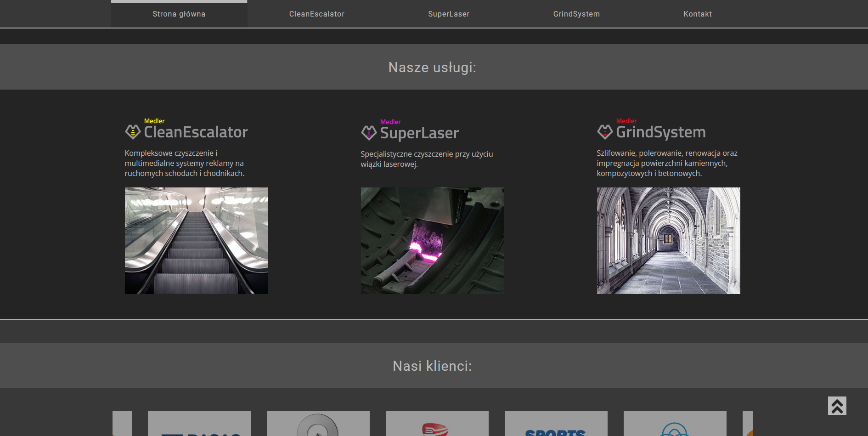868x436 pixels.
Task: Click the blue circular arcs client logo
Action: pyautogui.click(x=675, y=424)
